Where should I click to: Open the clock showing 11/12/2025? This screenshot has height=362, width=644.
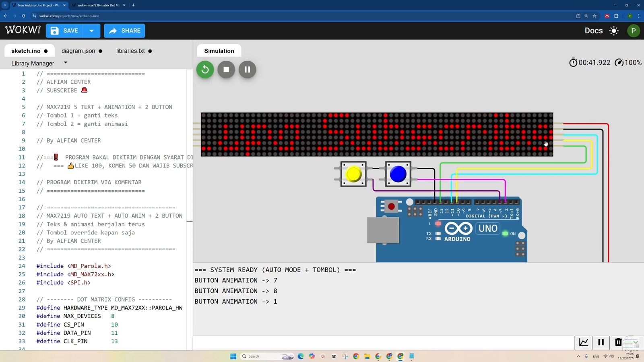tap(626, 356)
